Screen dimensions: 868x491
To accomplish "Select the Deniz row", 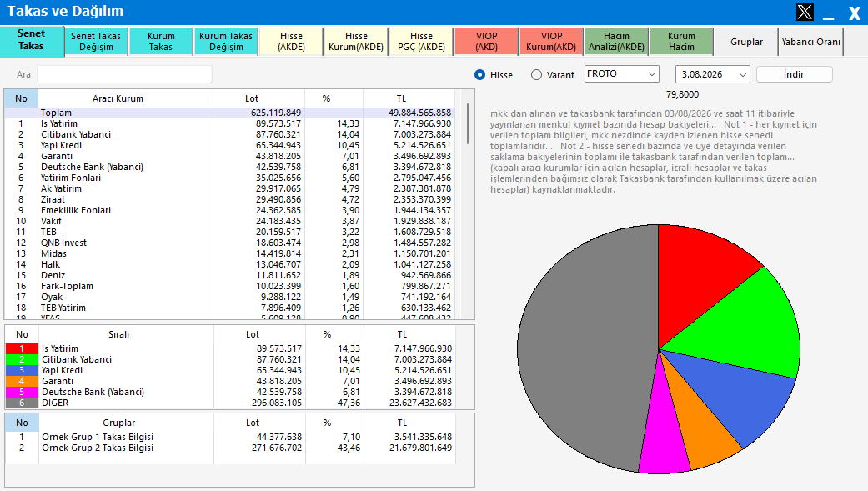I will pos(230,275).
